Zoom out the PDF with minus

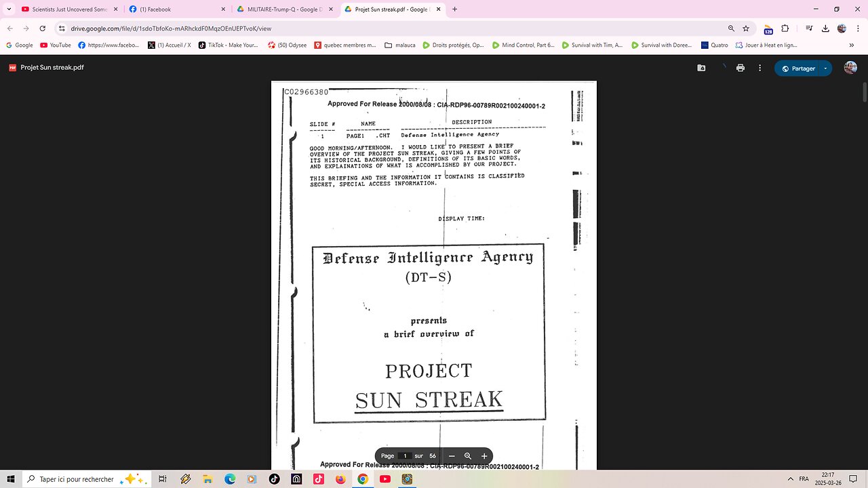pos(452,456)
